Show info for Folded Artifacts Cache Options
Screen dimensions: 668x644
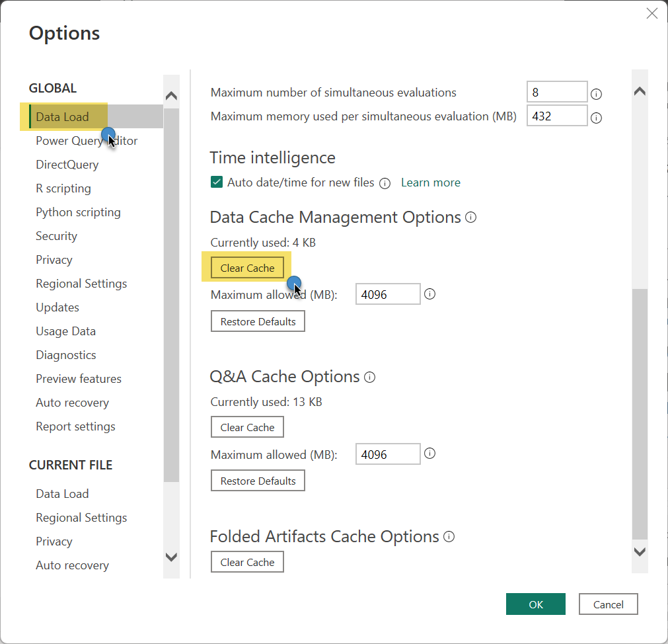pos(449,537)
